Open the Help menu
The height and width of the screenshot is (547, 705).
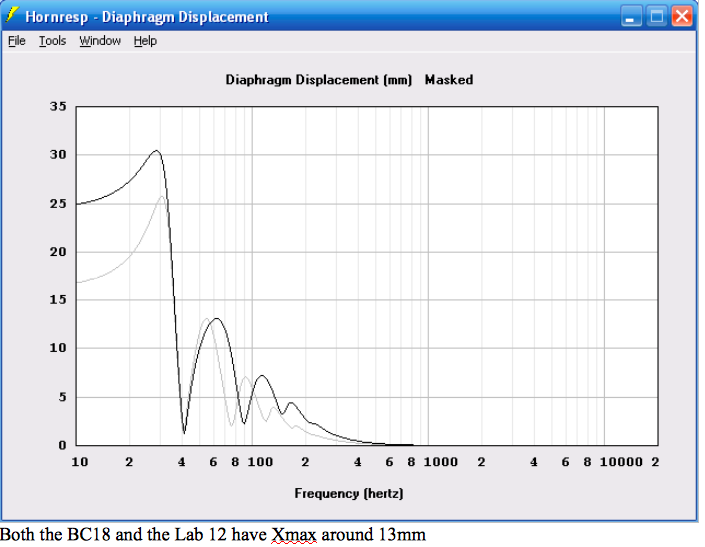145,41
